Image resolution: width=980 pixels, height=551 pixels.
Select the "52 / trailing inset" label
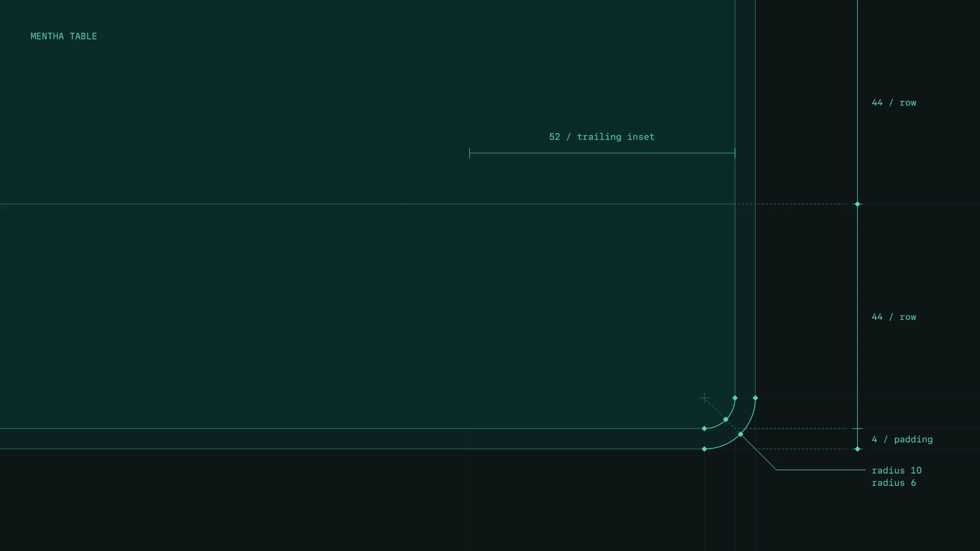tap(602, 137)
